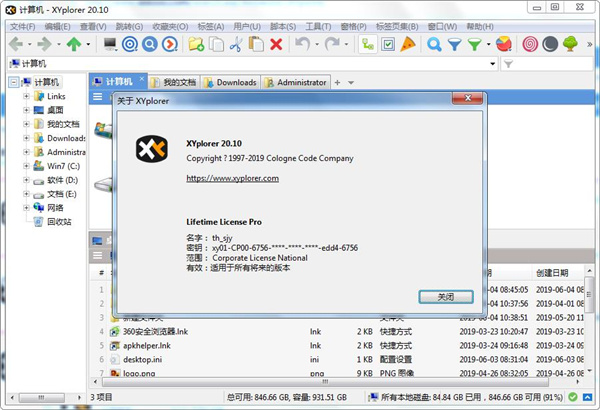Click the 关闭 button in dialog

(445, 297)
